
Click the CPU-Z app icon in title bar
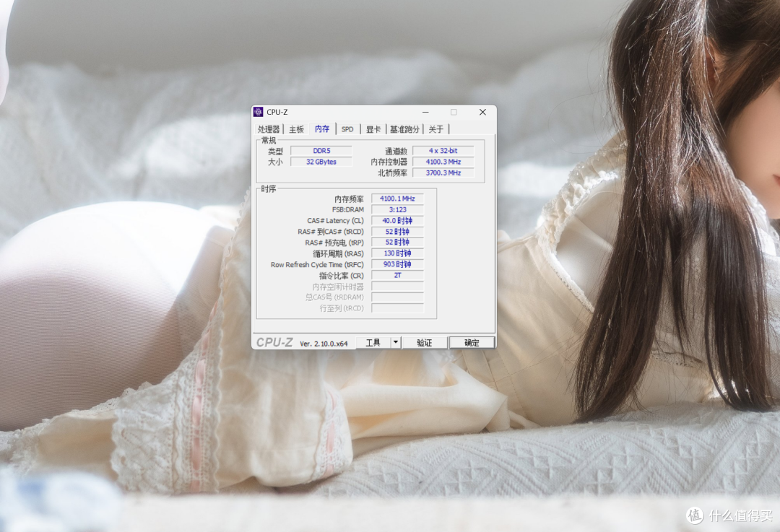(258, 112)
